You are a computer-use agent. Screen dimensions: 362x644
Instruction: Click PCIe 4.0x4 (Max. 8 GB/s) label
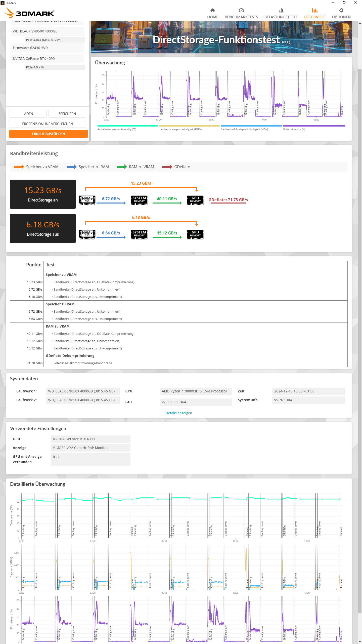pyautogui.click(x=55, y=40)
